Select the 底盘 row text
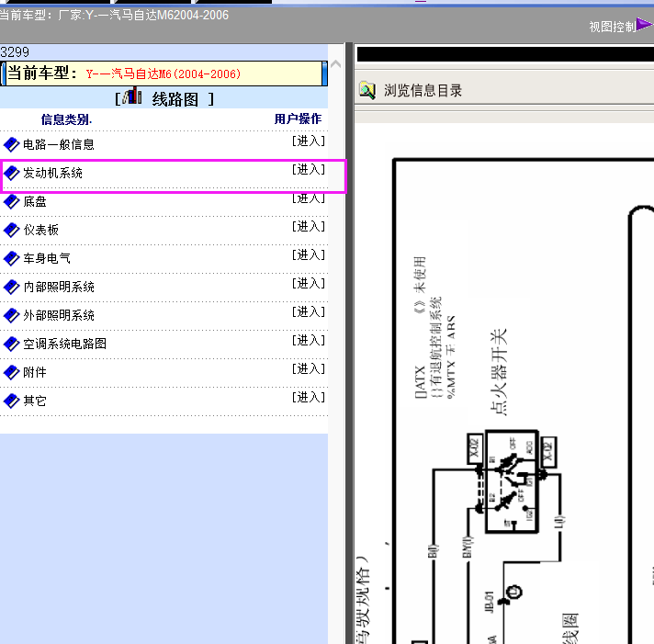The image size is (654, 644). click(x=35, y=202)
